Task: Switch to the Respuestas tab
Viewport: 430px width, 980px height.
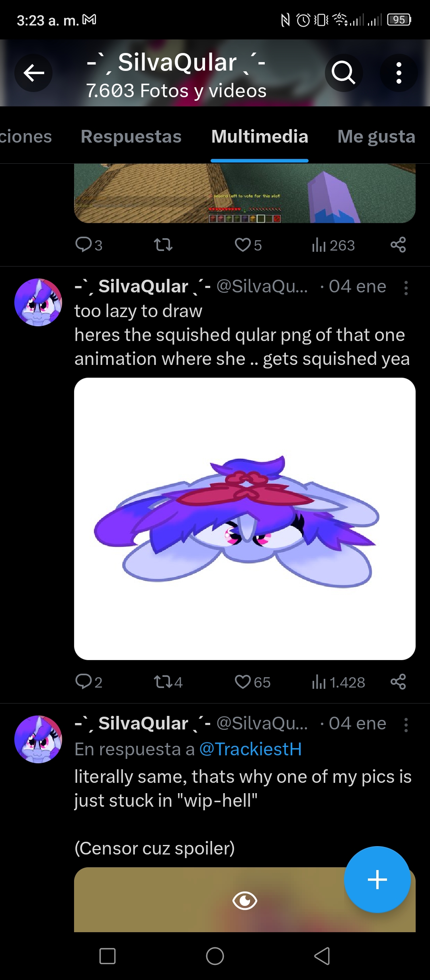Action: 131,136
